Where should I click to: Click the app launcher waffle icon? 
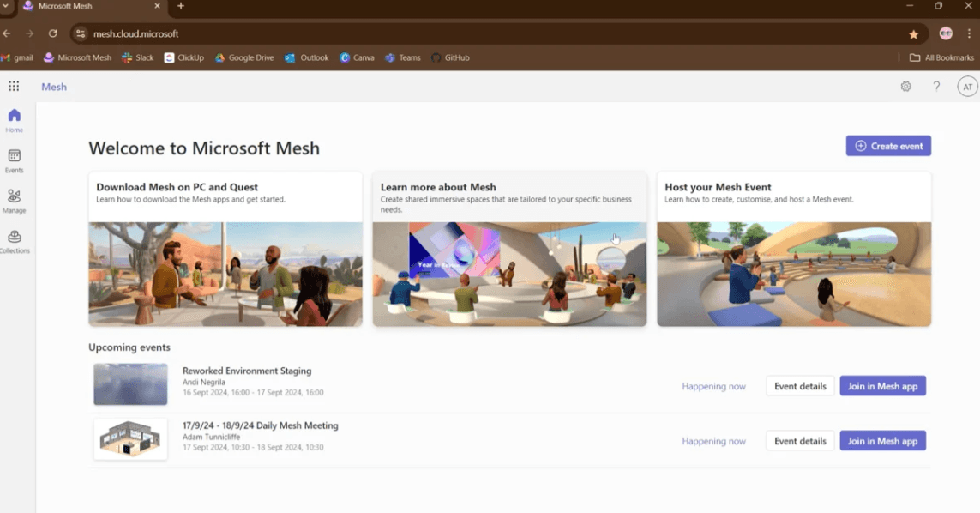click(x=13, y=86)
